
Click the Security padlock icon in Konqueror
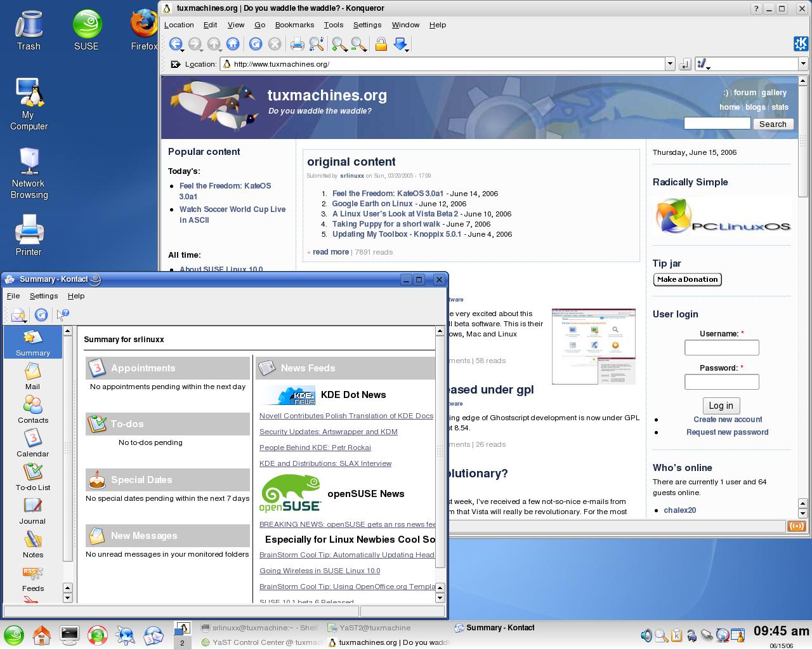pos(381,44)
